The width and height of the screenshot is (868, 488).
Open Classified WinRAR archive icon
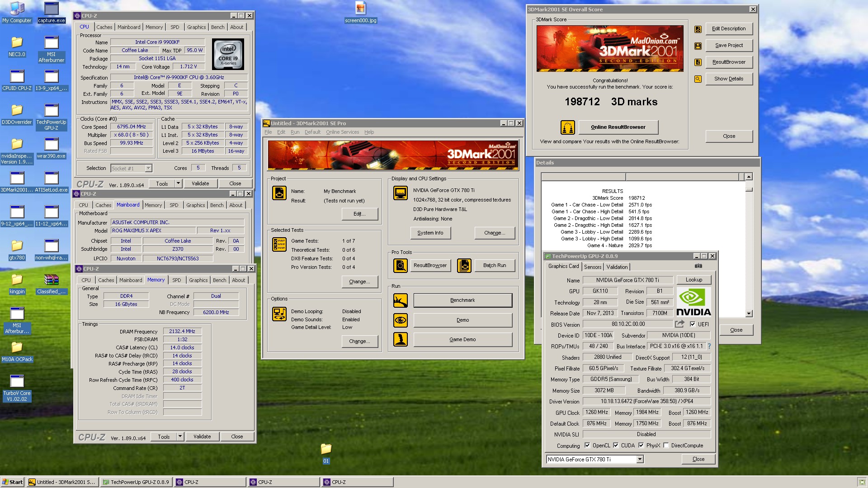click(x=51, y=283)
